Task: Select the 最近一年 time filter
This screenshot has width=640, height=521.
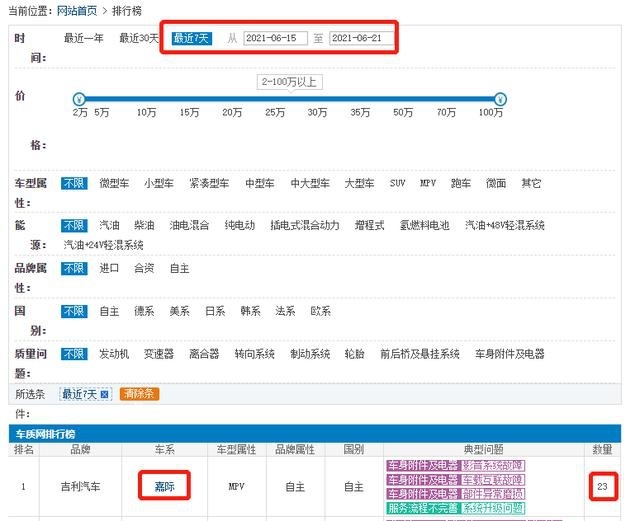Action: pyautogui.click(x=83, y=38)
